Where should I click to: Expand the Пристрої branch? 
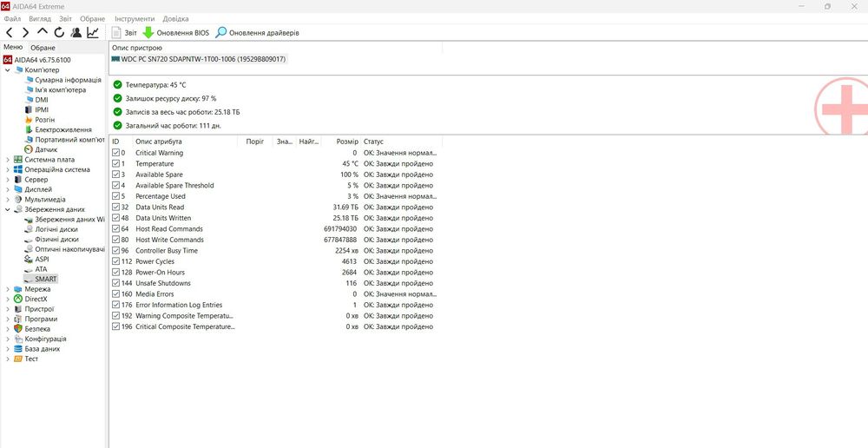coord(8,309)
